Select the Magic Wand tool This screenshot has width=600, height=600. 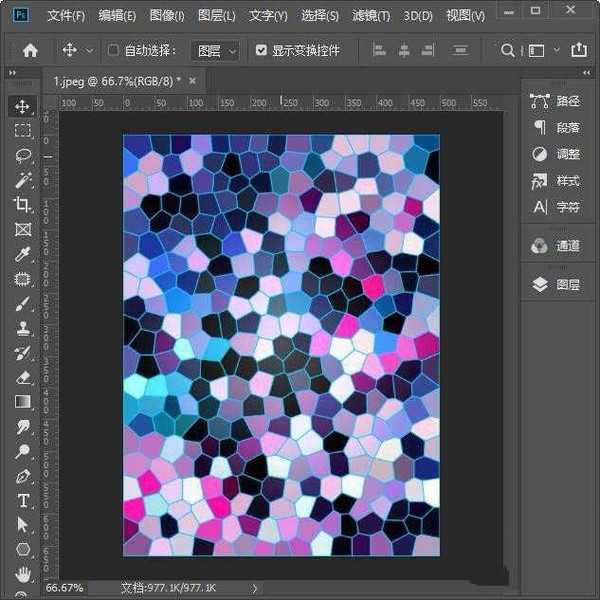(x=22, y=180)
